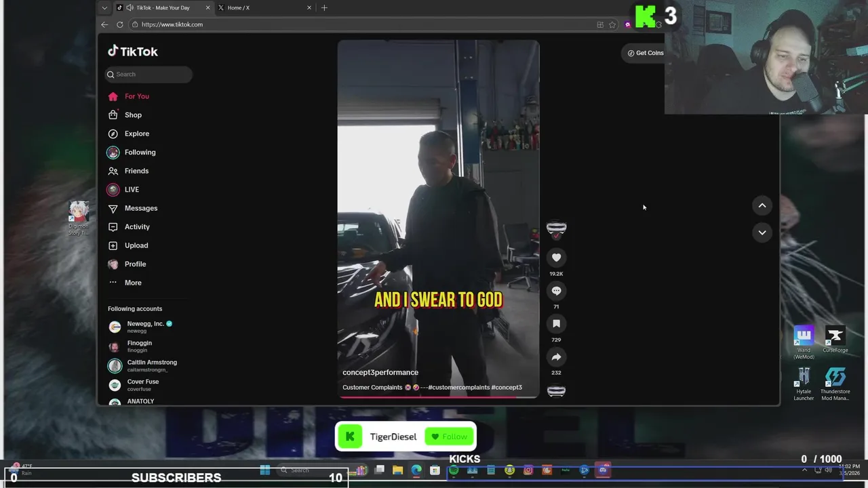This screenshot has height=488, width=868.
Task: Open the Caitlin Armstrong account
Action: (x=143, y=366)
